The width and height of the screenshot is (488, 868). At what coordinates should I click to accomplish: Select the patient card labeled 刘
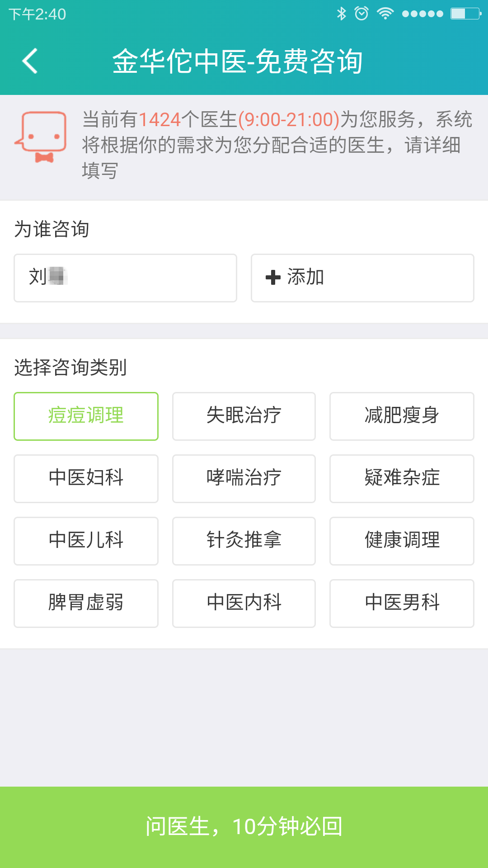coord(125,278)
